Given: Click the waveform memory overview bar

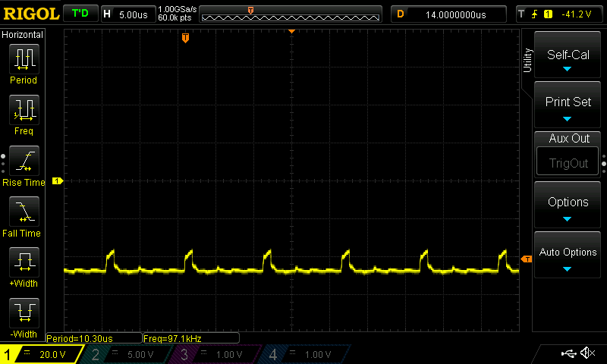Looking at the screenshot, I should click(291, 14).
